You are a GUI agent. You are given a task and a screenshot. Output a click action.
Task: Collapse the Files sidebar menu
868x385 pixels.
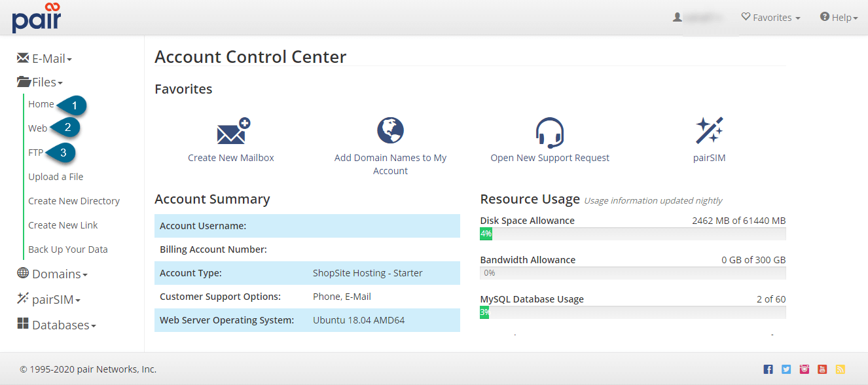[40, 82]
